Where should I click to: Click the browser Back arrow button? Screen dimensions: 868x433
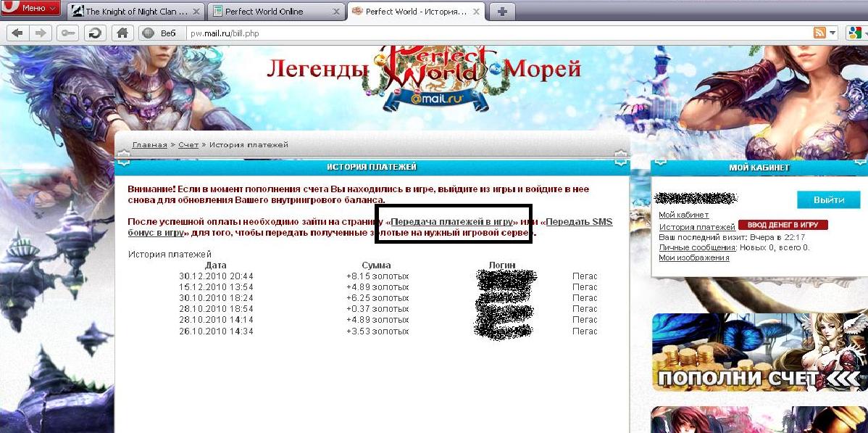click(17, 33)
